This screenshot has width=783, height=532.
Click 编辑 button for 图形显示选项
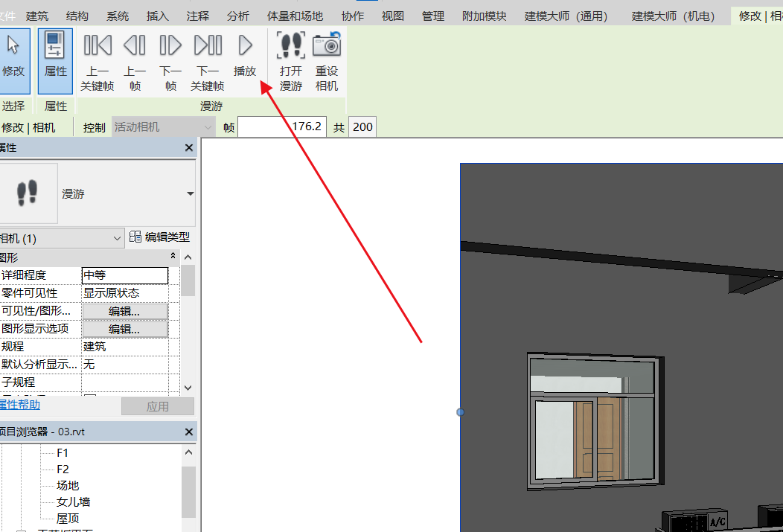(124, 329)
